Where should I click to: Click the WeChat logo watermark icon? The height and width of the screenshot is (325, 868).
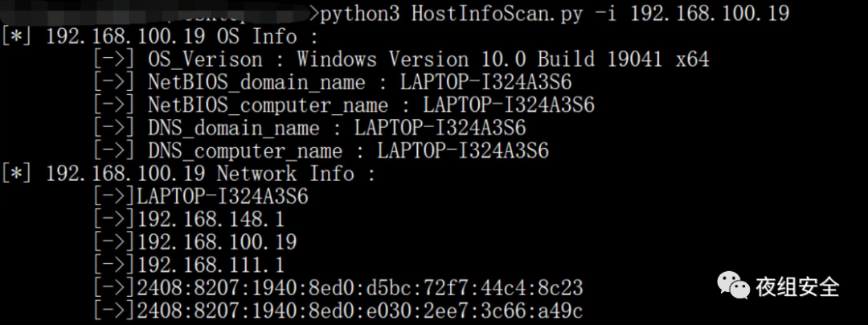click(x=731, y=285)
